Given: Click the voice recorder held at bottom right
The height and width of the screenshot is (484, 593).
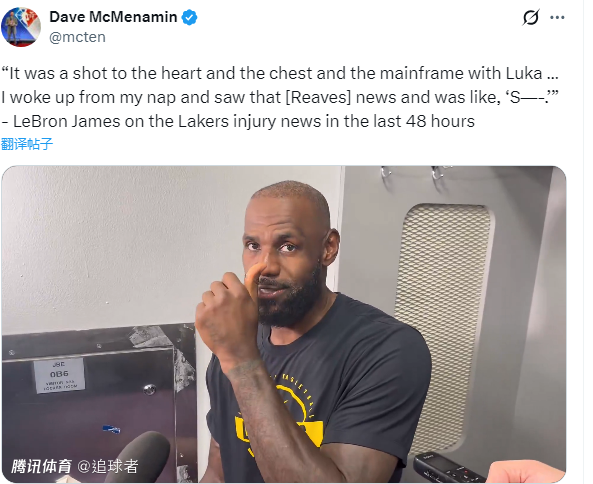Looking at the screenshot, I should (446, 468).
